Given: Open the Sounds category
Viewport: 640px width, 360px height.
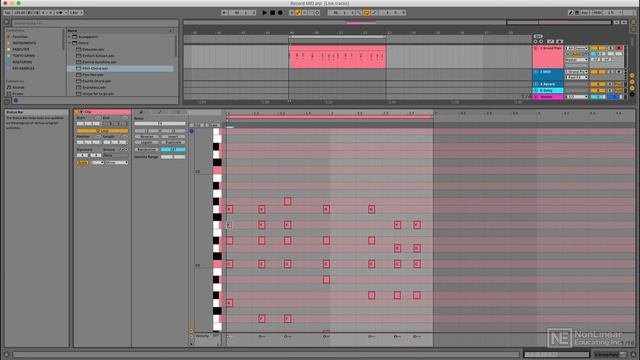Looking at the screenshot, I should [18, 87].
